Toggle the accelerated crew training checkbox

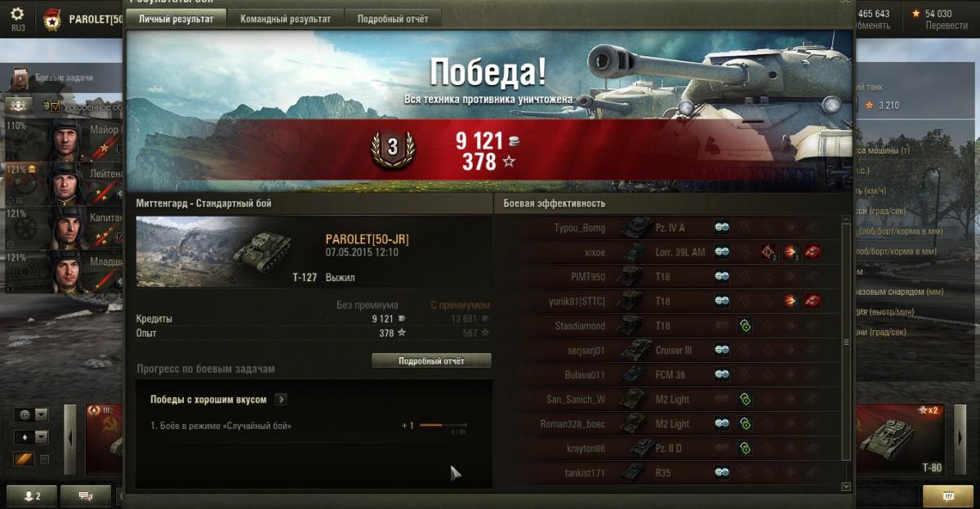[x=55, y=106]
